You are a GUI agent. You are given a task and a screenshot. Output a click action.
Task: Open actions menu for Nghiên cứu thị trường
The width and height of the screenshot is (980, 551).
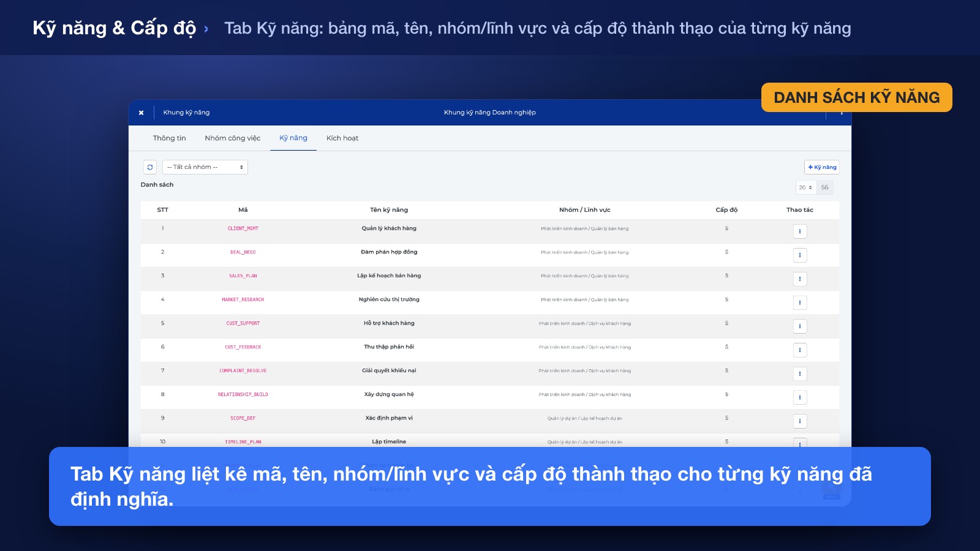coord(800,302)
